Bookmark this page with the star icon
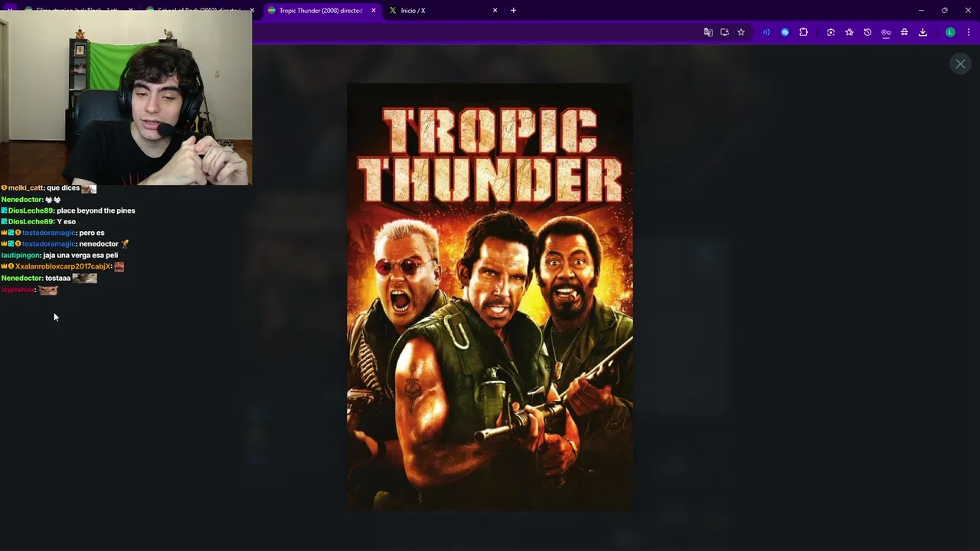Screen dimensions: 980x551 pyautogui.click(x=741, y=32)
